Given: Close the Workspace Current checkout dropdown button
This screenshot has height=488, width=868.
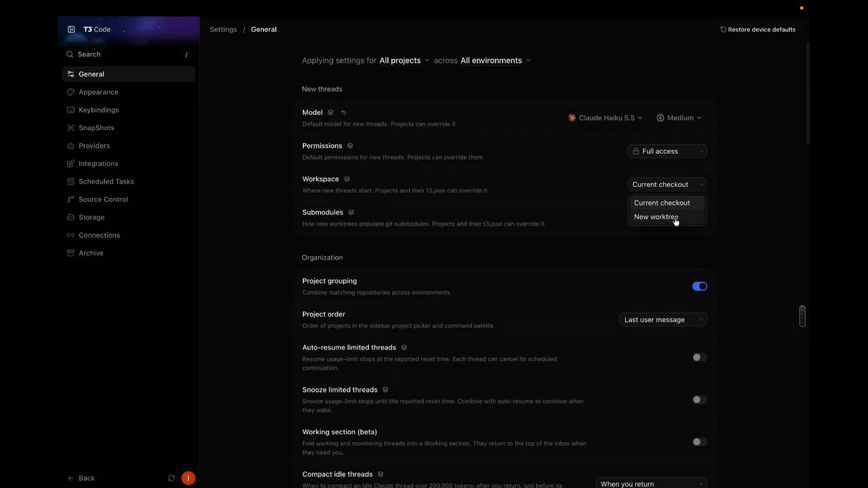Looking at the screenshot, I should tap(667, 184).
